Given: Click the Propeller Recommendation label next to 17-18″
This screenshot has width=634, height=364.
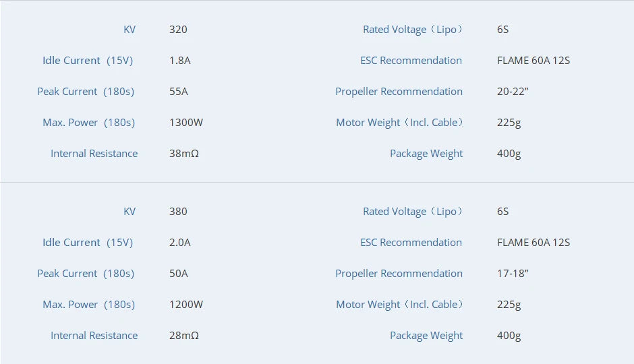Looking at the screenshot, I should click(x=399, y=274).
